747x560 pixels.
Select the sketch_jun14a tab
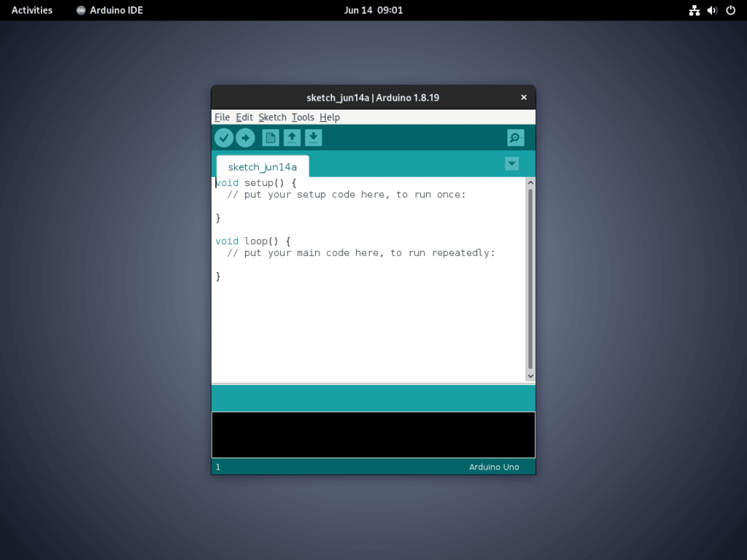point(262,166)
